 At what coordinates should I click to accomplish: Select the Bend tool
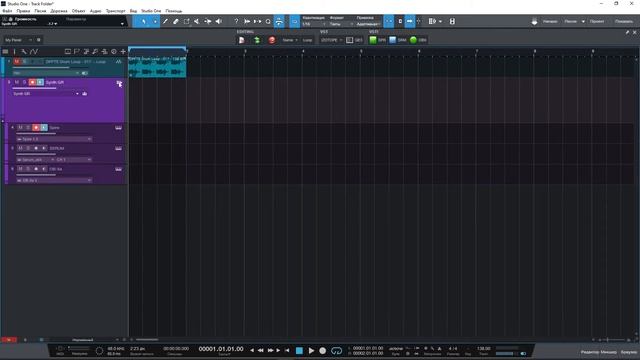pyautogui.click(x=208, y=21)
